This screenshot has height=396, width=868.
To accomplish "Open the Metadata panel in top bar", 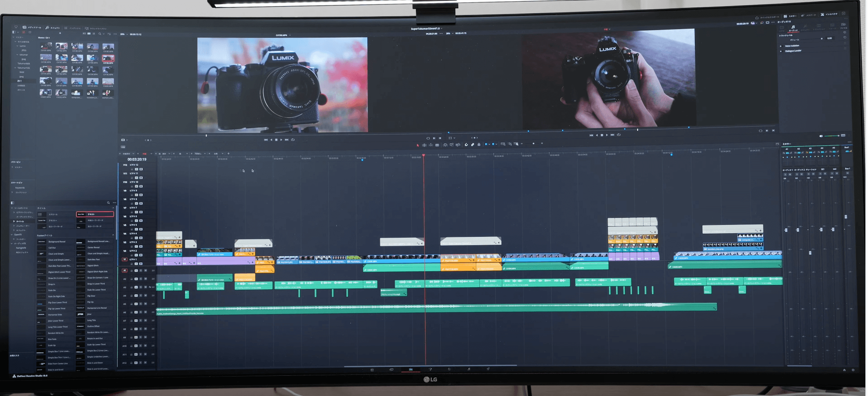I will [809, 15].
